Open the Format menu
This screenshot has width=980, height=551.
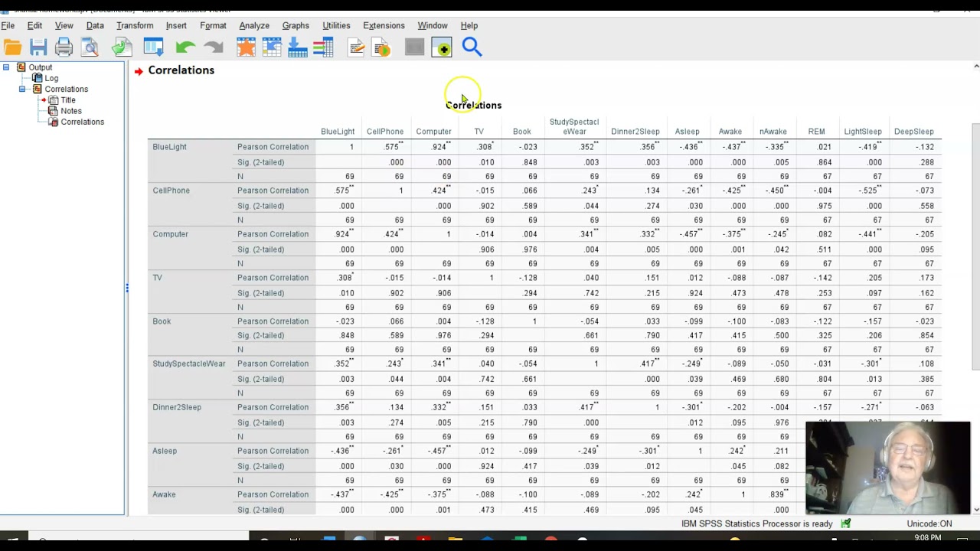pos(213,25)
